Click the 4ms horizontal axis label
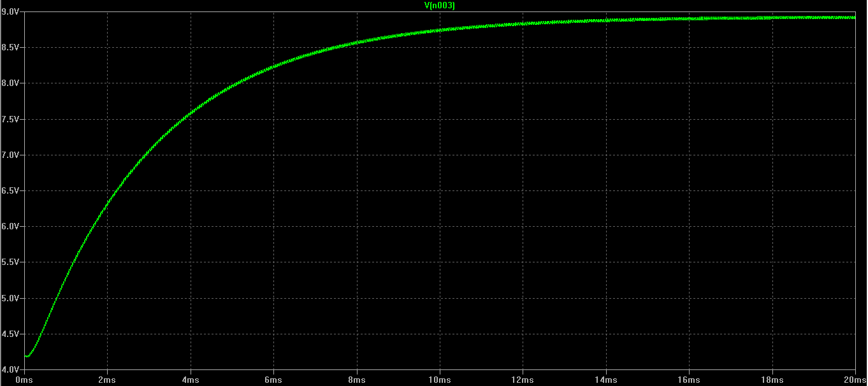Image resolution: width=868 pixels, height=386 pixels. [191, 380]
